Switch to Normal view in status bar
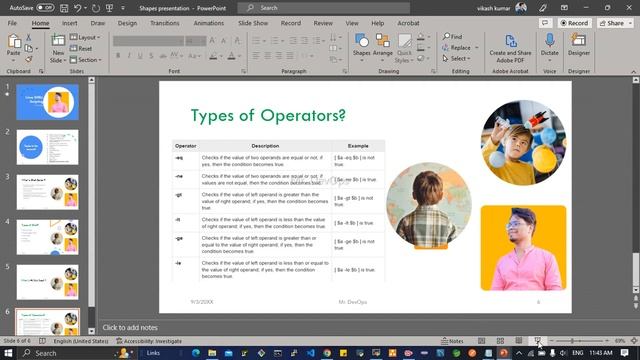Image resolution: width=640 pixels, height=360 pixels. 482,341
